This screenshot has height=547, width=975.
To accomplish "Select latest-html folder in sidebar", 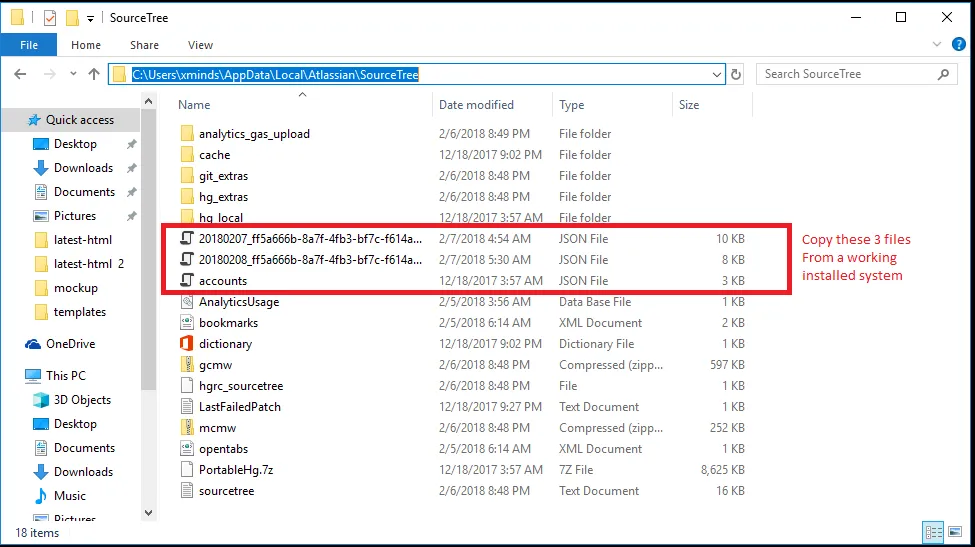I will tap(82, 240).
